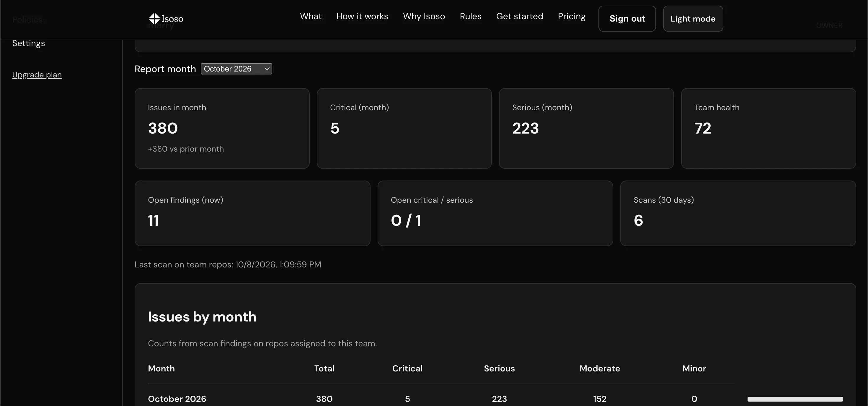Click the Serious column header

pyautogui.click(x=499, y=368)
